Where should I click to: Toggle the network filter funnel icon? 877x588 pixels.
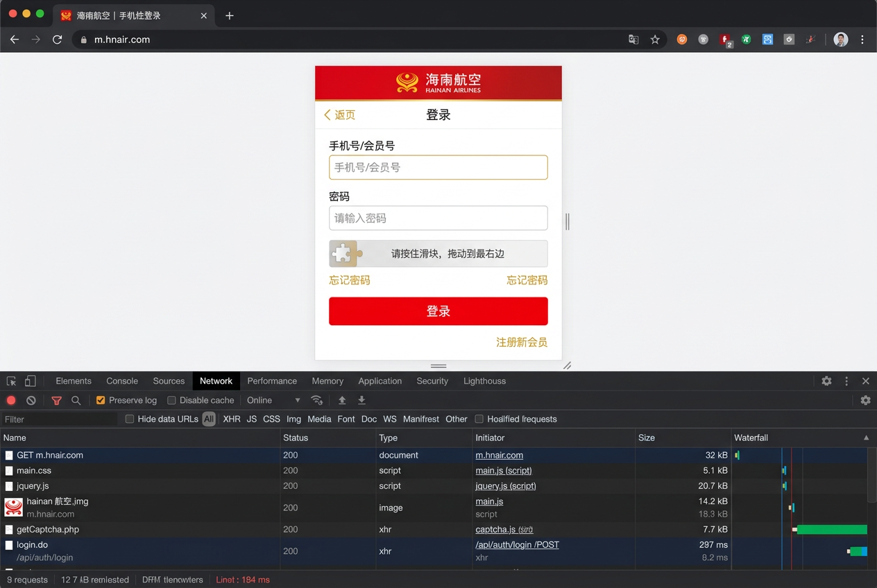[57, 400]
